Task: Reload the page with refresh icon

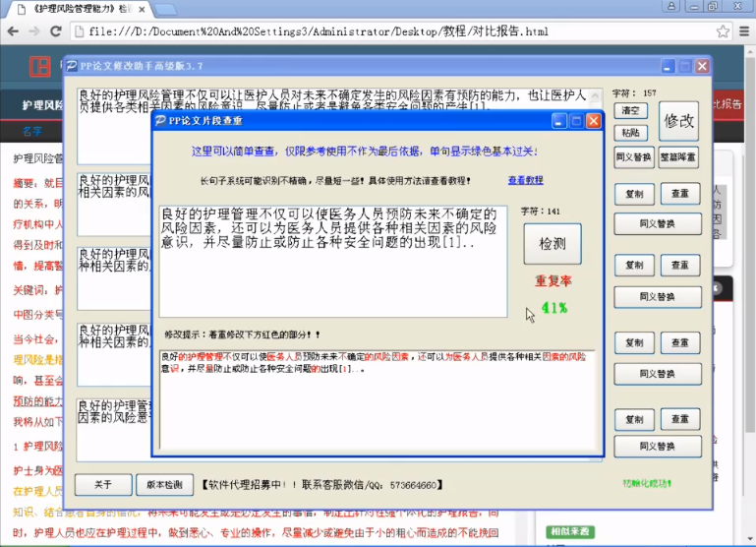Action: (56, 31)
